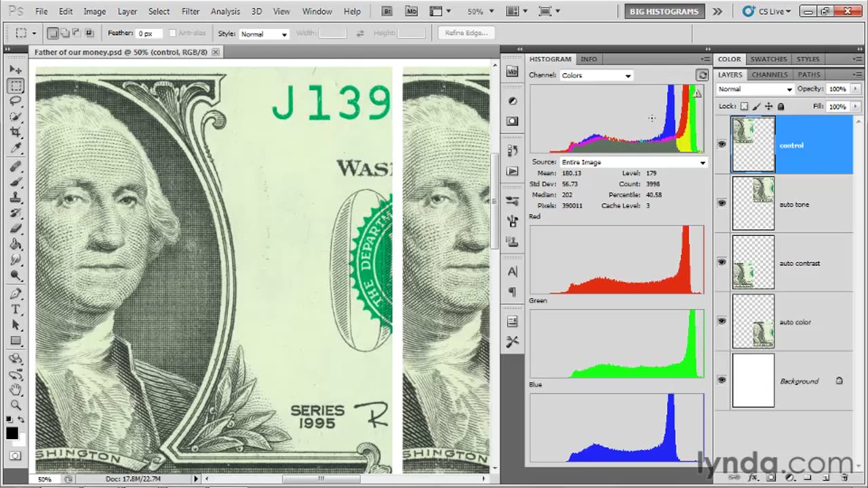Click the swap foreground and background colors arrow
This screenshot has width=868, height=488.
click(x=20, y=420)
